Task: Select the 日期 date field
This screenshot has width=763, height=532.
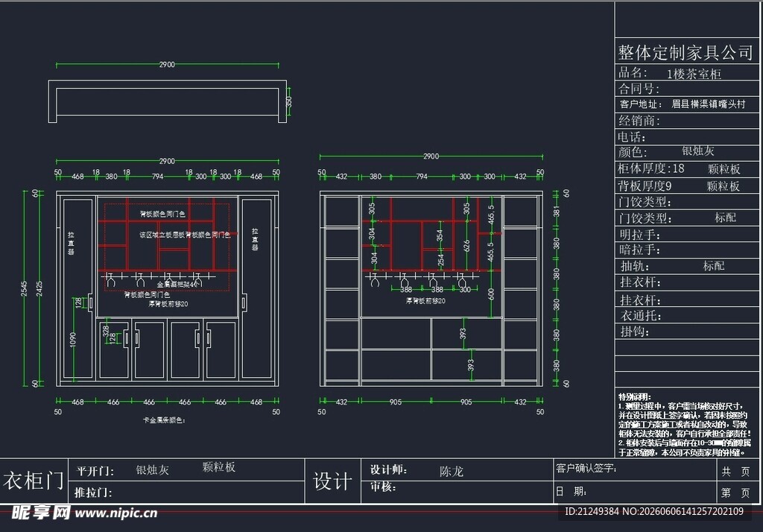Action: pyautogui.click(x=635, y=492)
